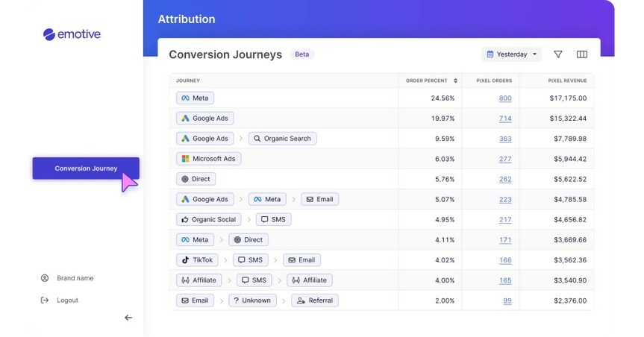Click Email tag in 4.02% row
Viewport: 644px width, 337px height.
pos(302,259)
